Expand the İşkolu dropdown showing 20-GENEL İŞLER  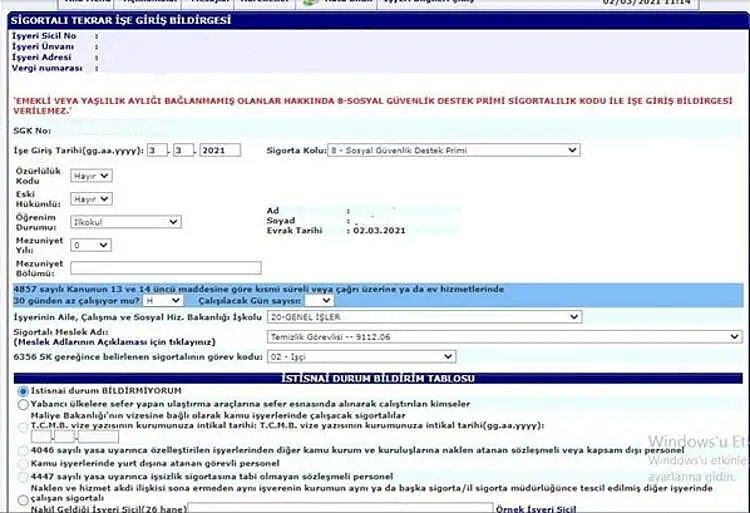pos(424,317)
